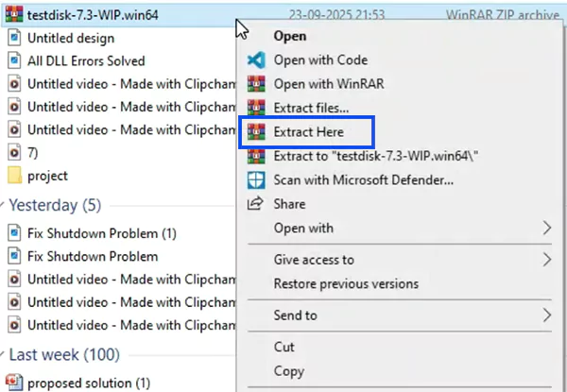Select the All DLL Errors Solved file name
The width and height of the screenshot is (567, 392).
pos(86,60)
